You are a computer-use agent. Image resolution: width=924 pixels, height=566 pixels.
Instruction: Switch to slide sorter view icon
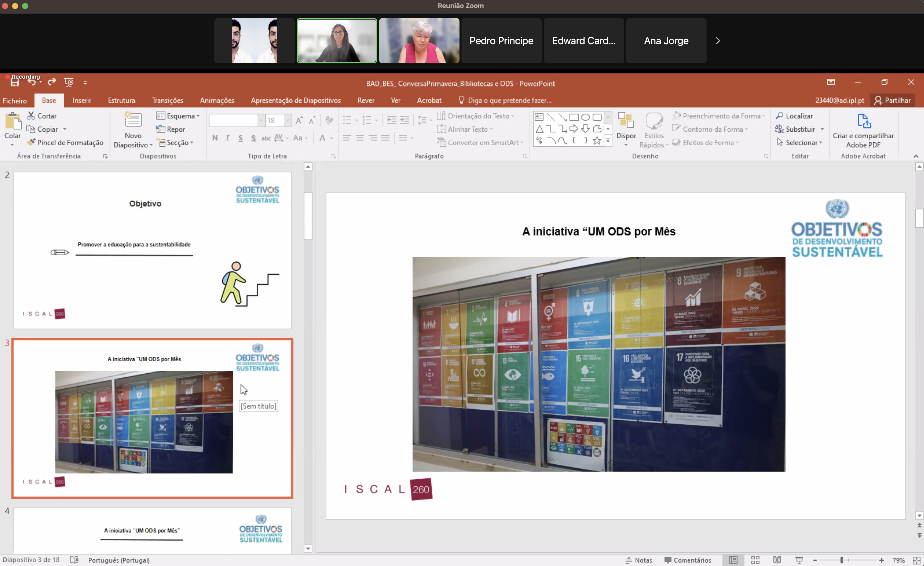755,560
